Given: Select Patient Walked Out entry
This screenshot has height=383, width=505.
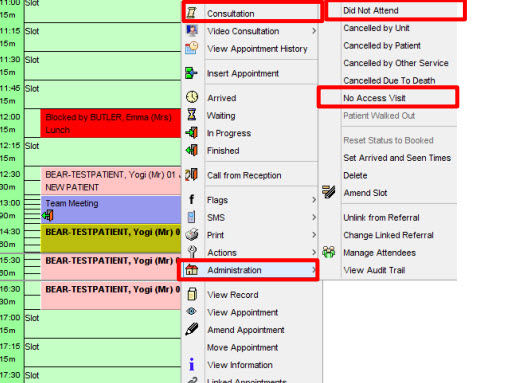Looking at the screenshot, I should click(379, 116).
